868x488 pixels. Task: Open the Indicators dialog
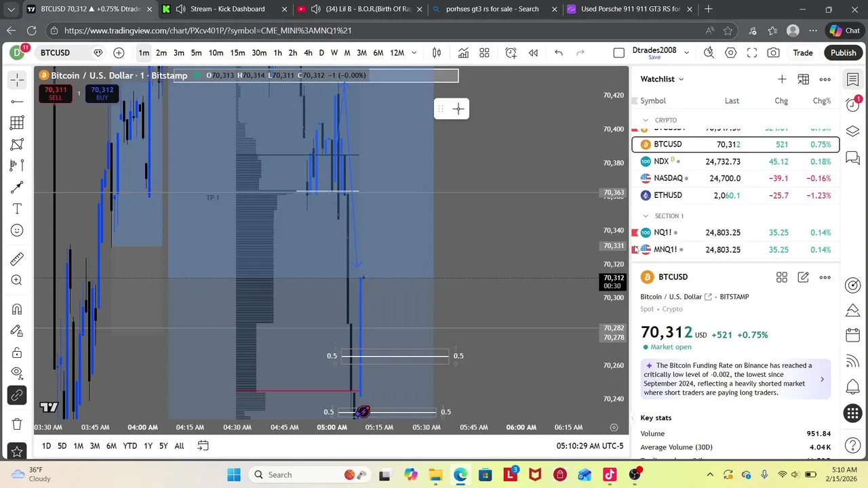pyautogui.click(x=463, y=53)
